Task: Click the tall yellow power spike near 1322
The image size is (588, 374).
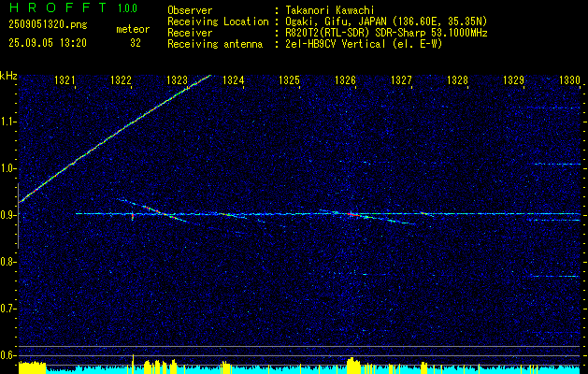Action: click(133, 364)
